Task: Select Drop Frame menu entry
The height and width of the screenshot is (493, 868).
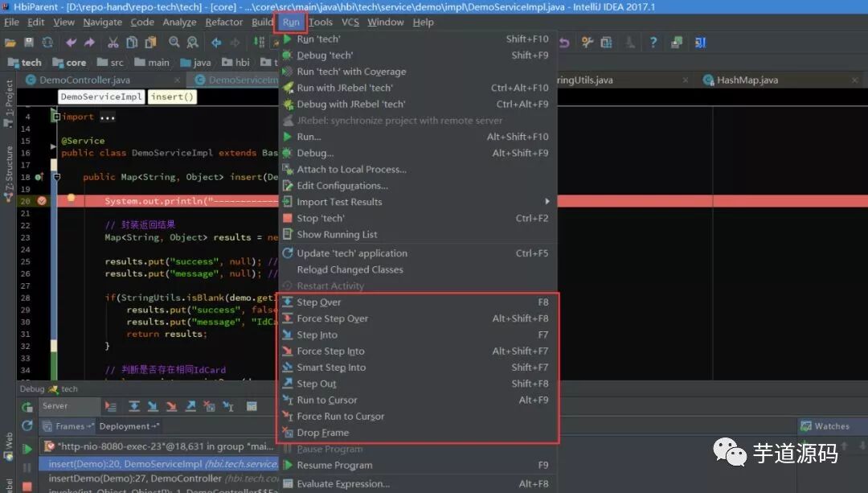Action: [417, 433]
